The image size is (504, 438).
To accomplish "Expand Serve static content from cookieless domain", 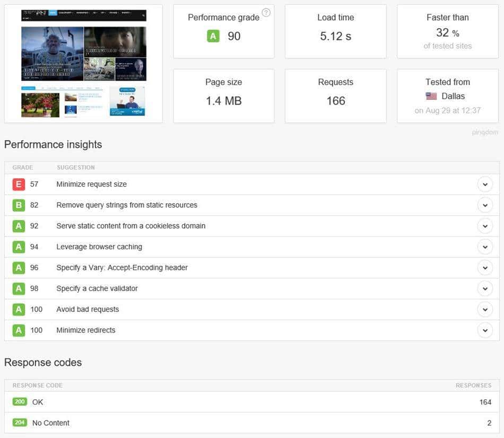I will 485,226.
